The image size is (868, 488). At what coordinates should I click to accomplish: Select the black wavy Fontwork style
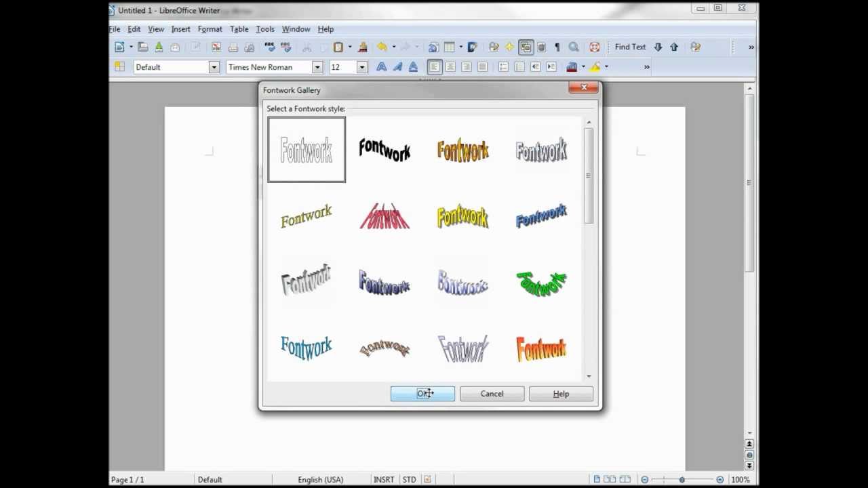[384, 150]
